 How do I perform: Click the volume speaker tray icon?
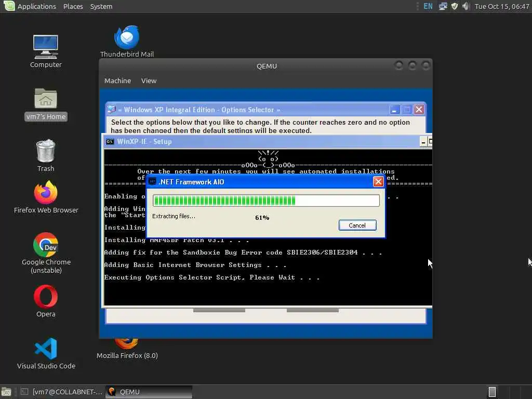point(466,6)
